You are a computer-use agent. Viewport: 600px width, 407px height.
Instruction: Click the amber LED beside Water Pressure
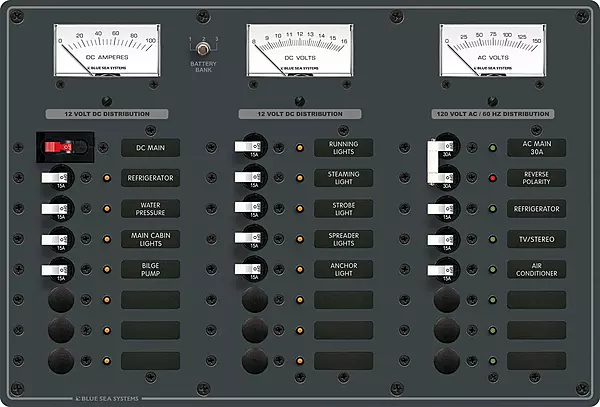(107, 209)
